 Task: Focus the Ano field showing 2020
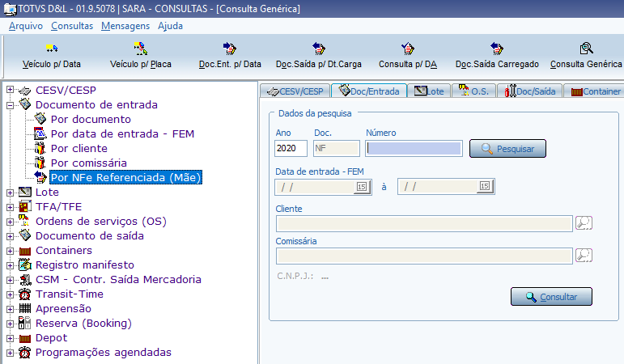291,148
